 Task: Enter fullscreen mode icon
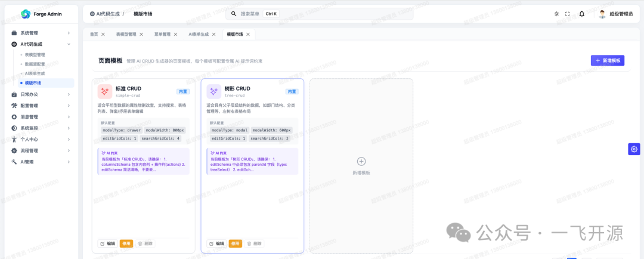tap(568, 14)
